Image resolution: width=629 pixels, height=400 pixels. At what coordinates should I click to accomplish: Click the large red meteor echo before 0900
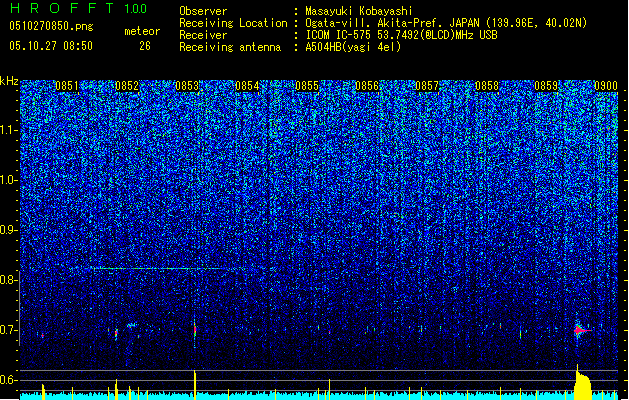[580, 331]
